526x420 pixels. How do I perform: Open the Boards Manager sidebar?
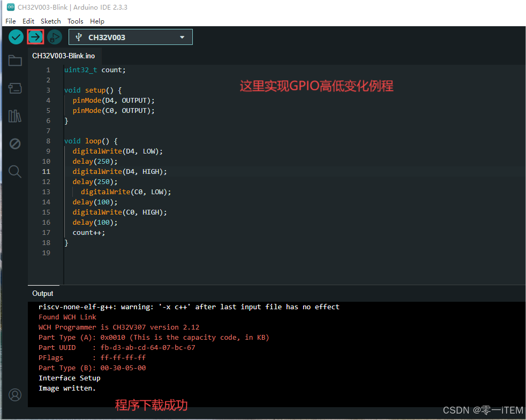15,88
